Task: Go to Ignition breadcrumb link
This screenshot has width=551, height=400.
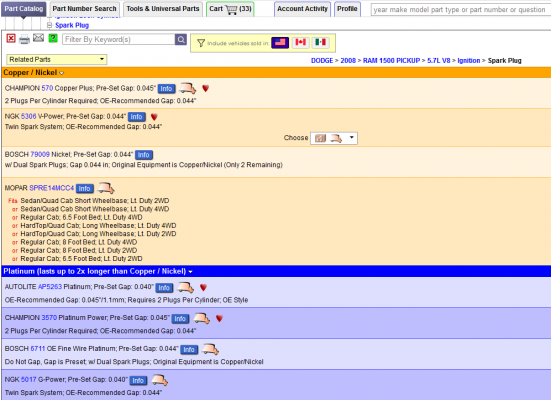Action: [468, 60]
